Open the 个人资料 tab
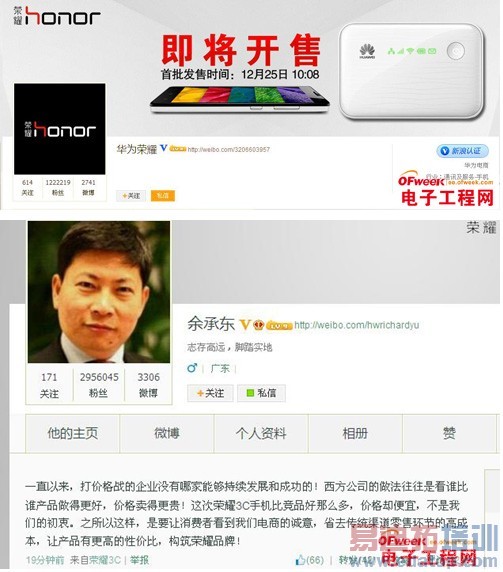The height and width of the screenshot is (572, 503). point(261,433)
